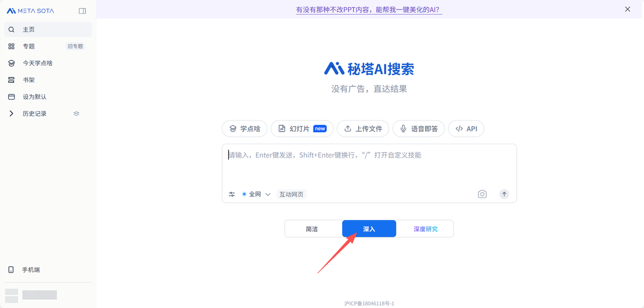Click the layers icon beside 历史记录
This screenshot has height=308, width=644.
pos(76,114)
